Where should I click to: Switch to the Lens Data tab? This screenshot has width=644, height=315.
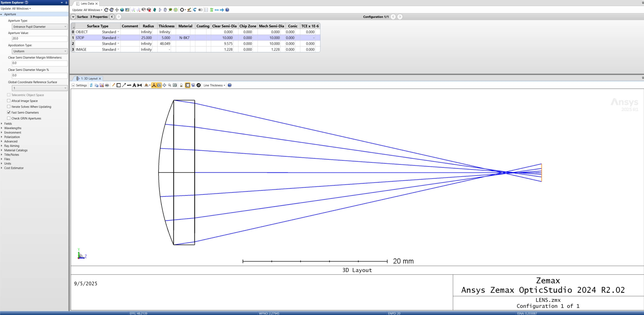[x=87, y=4]
